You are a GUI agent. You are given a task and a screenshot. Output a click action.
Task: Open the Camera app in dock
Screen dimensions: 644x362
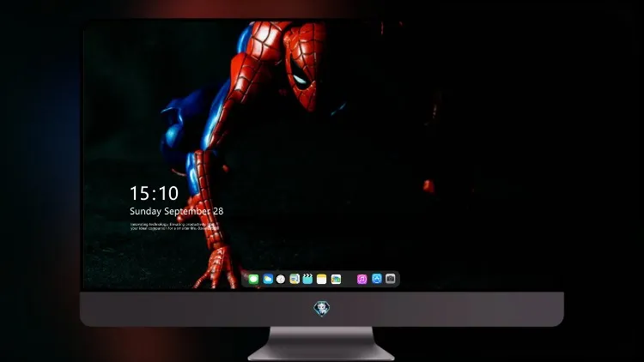[x=390, y=279]
